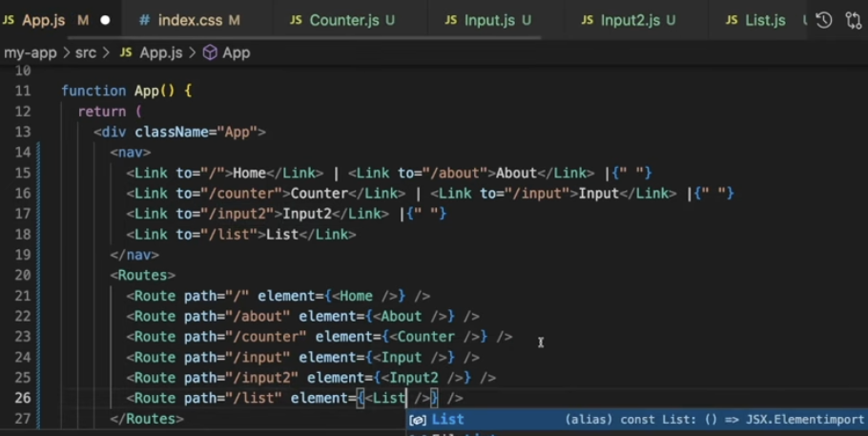The width and height of the screenshot is (868, 436).
Task: Click 'return' keyword on line 12
Action: 102,112
